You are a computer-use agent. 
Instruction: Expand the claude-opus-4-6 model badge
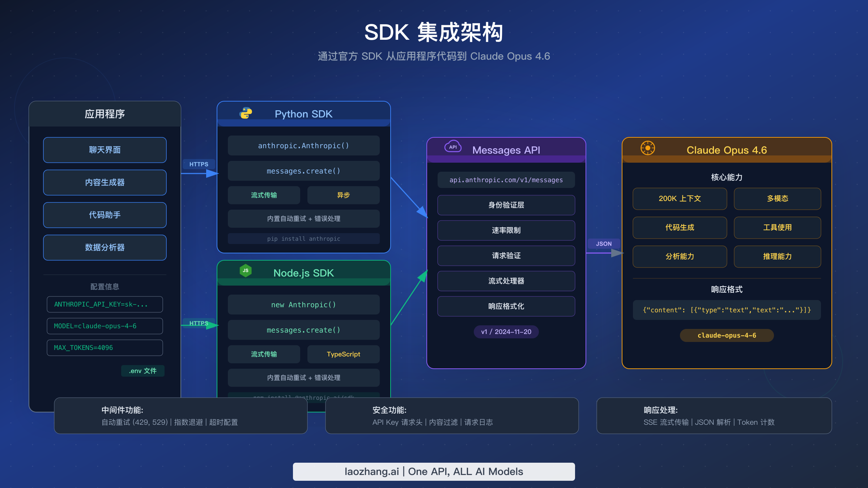726,335
